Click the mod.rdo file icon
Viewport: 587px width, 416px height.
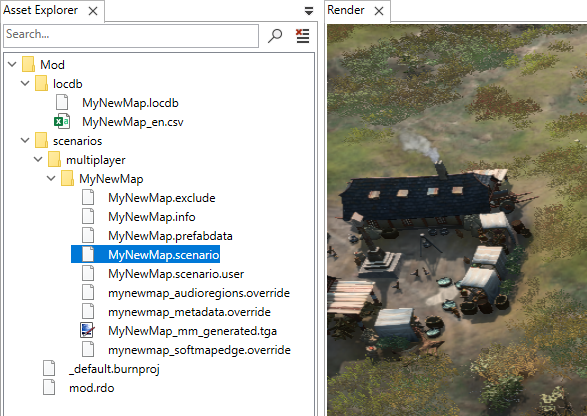49,388
